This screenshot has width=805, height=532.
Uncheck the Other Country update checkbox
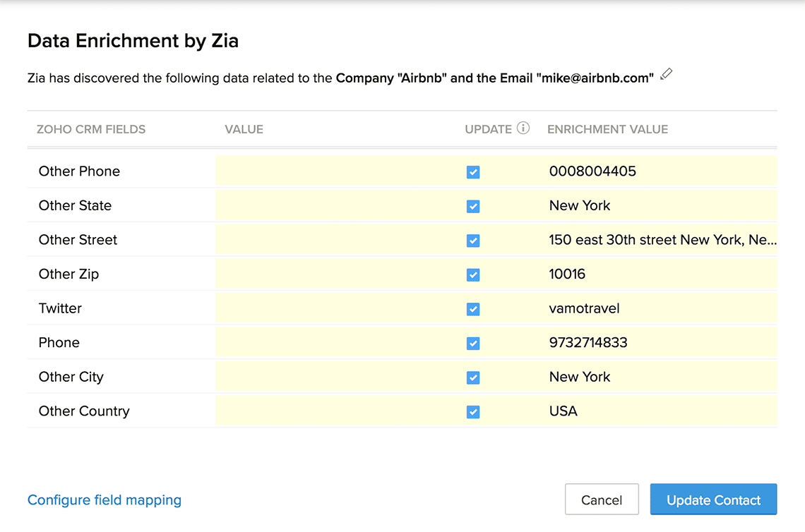pos(473,412)
